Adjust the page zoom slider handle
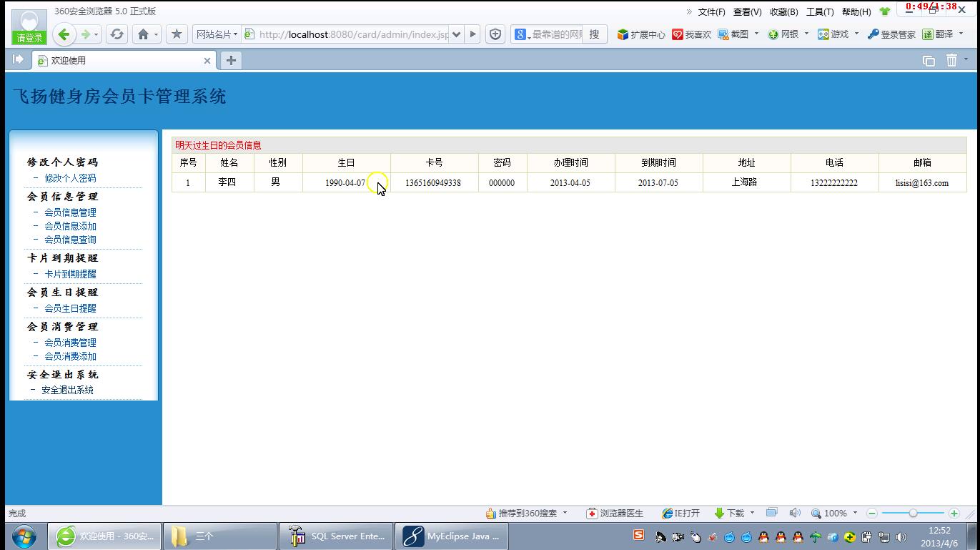 (x=913, y=514)
